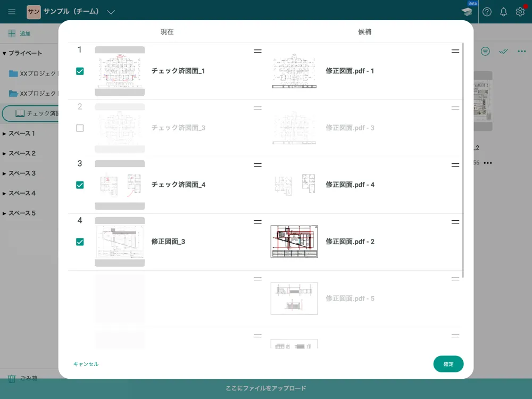Click the ごみ箱 trash icon
Screen dimensions: 532x399
(x=12, y=378)
